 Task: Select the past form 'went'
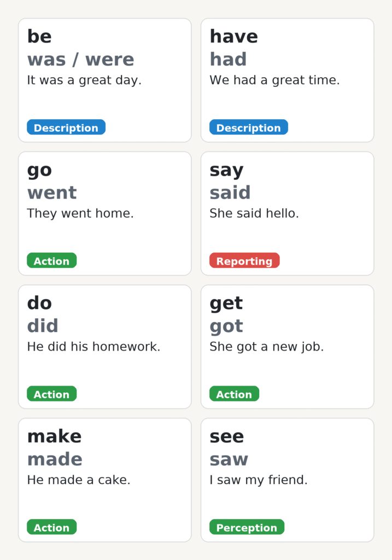tap(52, 192)
